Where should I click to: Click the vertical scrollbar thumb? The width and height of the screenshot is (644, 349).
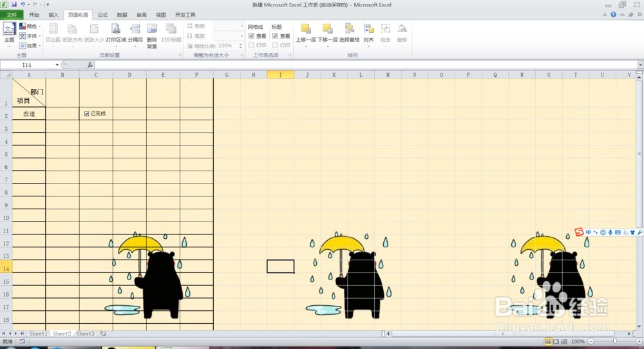click(639, 154)
